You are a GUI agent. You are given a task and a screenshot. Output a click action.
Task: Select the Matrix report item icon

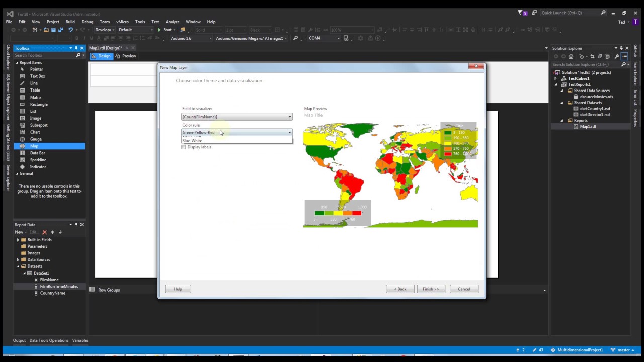[22, 97]
